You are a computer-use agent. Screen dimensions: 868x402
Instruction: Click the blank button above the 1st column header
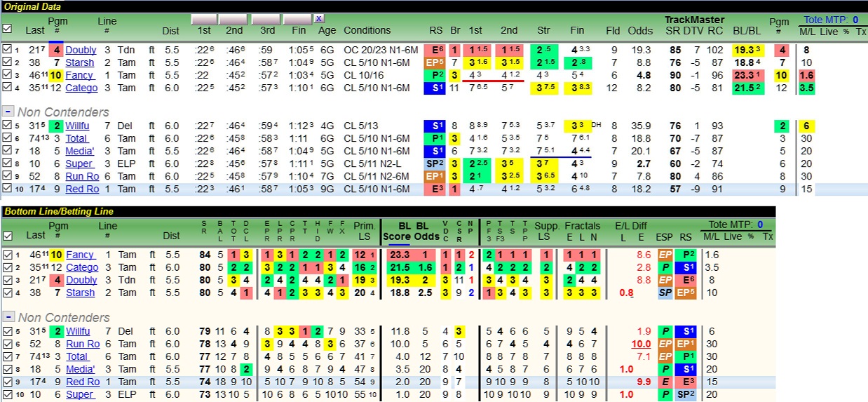(x=204, y=19)
